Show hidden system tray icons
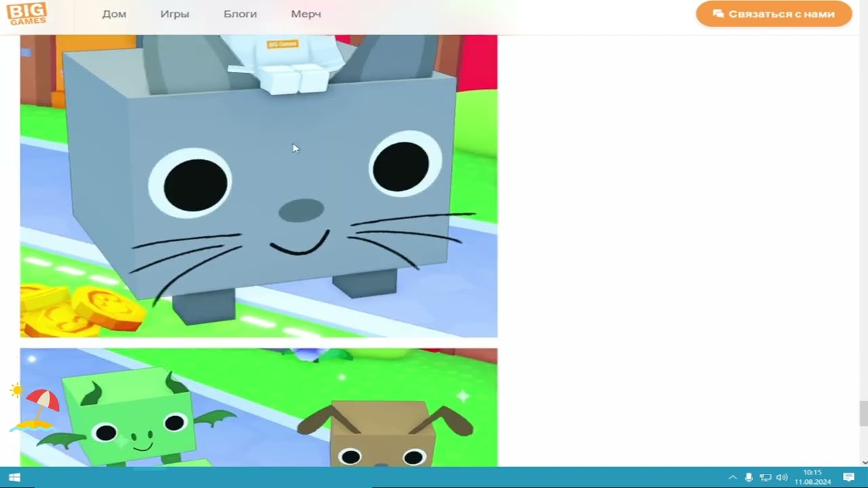The height and width of the screenshot is (488, 868). click(732, 478)
